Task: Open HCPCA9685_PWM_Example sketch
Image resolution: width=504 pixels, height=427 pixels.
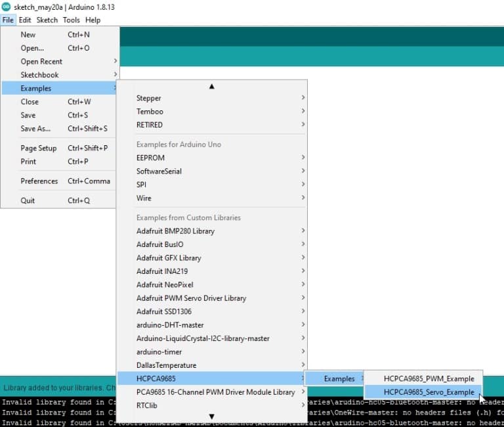Action: pyautogui.click(x=429, y=378)
